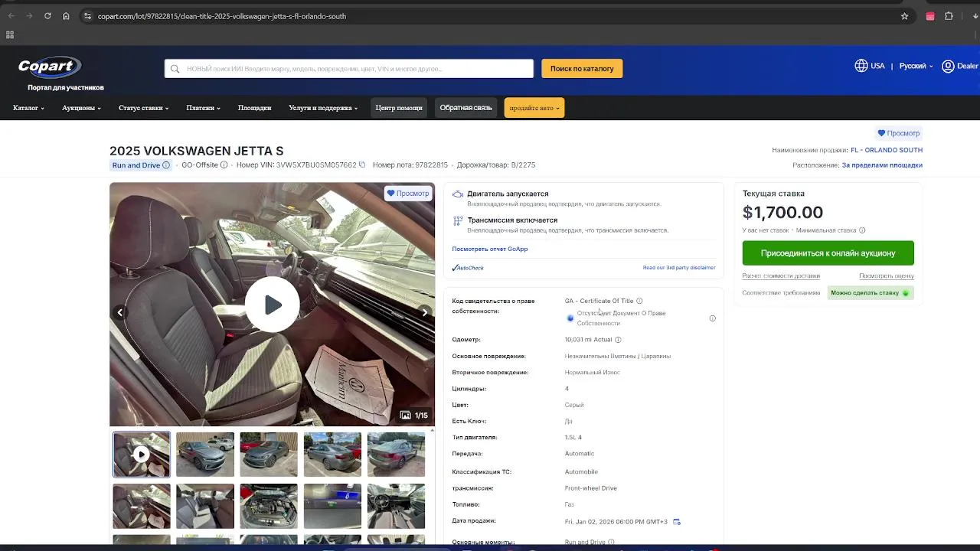
Task: Click in the catalog search input field
Action: coord(349,69)
